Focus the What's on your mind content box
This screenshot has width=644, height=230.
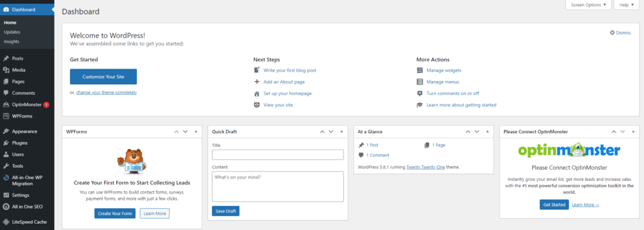[277, 187]
